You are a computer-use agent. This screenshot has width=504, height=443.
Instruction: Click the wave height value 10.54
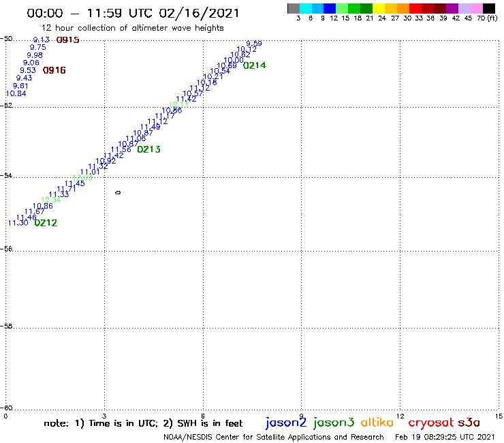(x=220, y=71)
